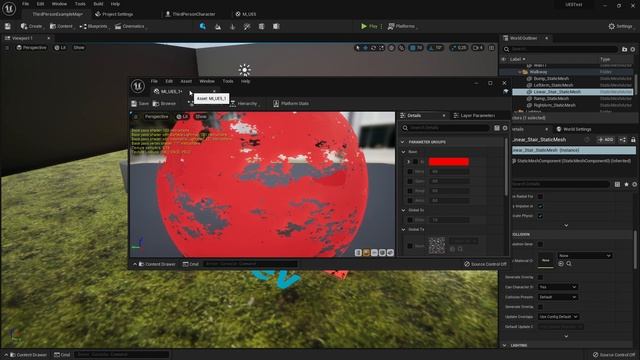Screen dimensions: 640x360
Task: Sort World Outliner by Label column
Action: [518, 59]
